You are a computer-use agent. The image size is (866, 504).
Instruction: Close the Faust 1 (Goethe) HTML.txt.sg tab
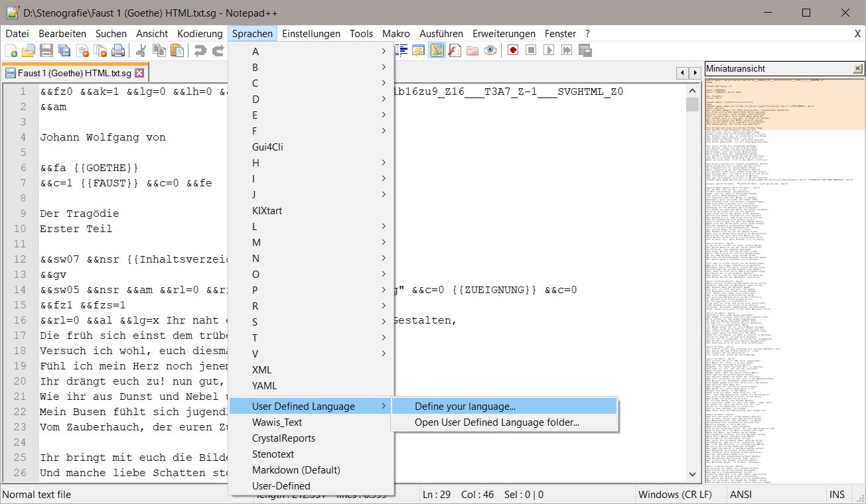pyautogui.click(x=139, y=73)
